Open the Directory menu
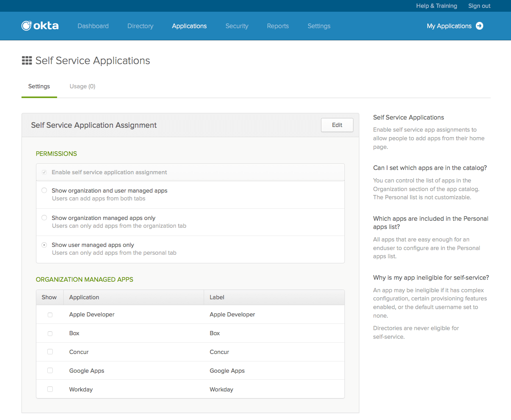The height and width of the screenshot is (420, 511). click(140, 26)
